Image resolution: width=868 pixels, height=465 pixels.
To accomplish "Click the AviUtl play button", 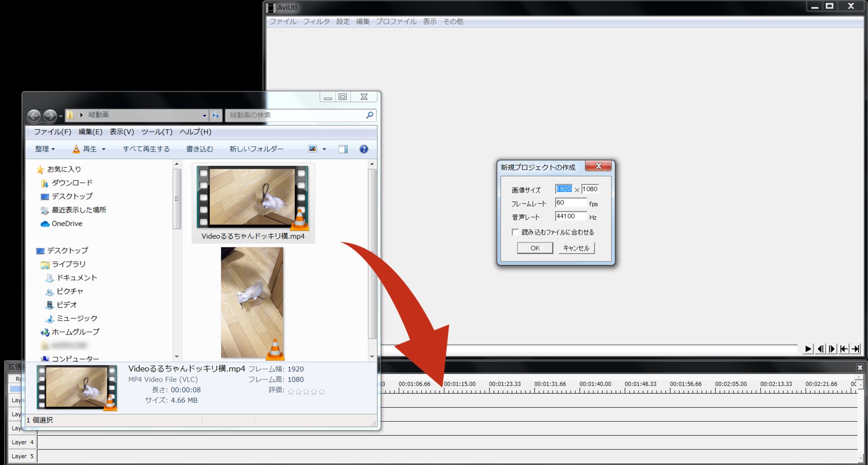I will click(808, 349).
